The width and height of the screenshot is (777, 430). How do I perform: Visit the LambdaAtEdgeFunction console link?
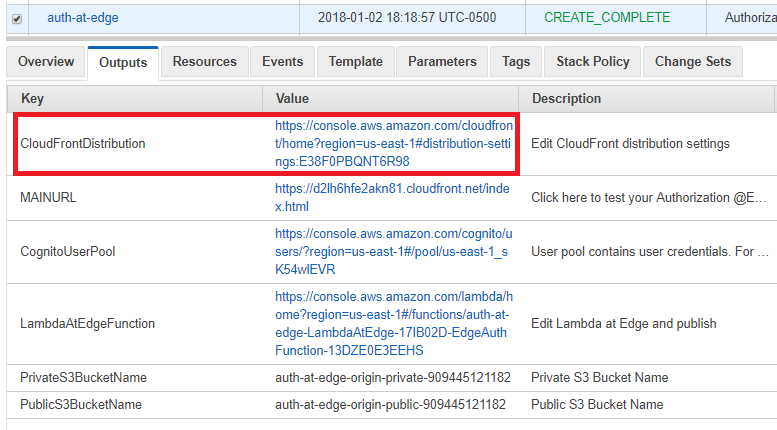(393, 323)
